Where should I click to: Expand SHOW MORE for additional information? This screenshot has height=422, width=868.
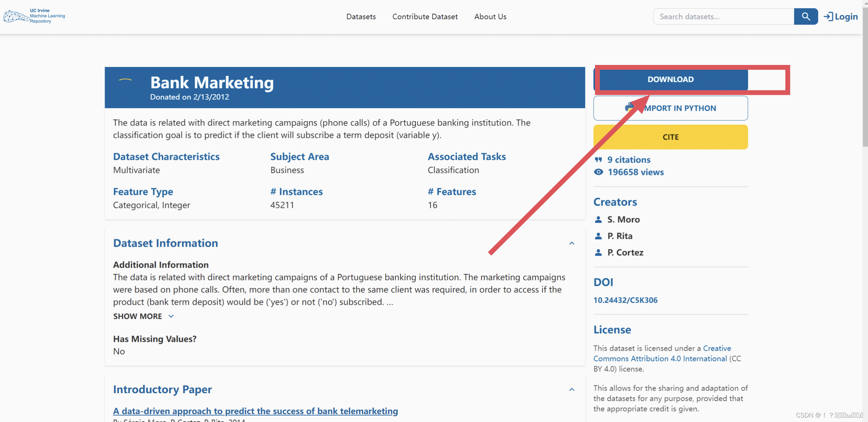coord(144,316)
